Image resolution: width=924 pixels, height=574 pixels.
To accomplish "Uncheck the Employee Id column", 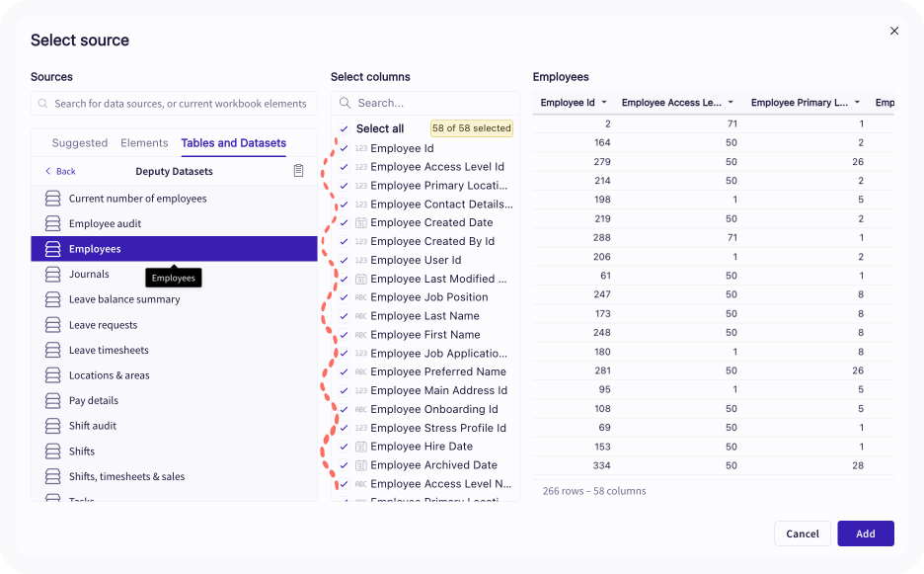I will (345, 148).
